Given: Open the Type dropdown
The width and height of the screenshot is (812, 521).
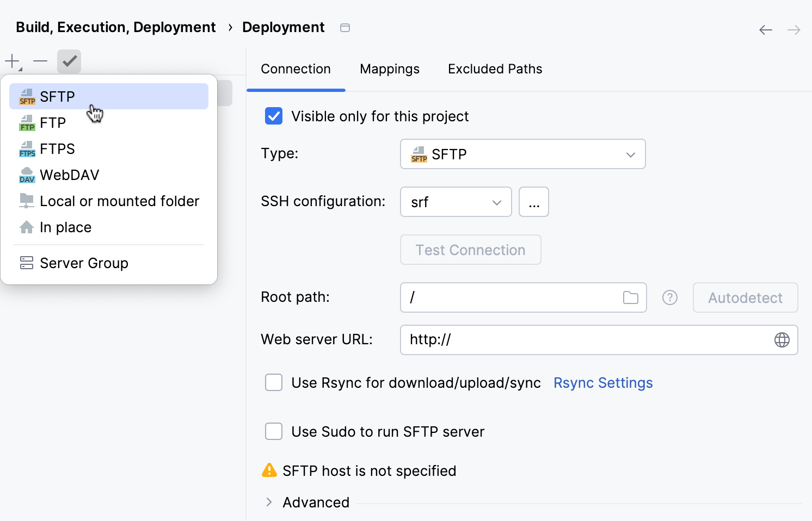Looking at the screenshot, I should (630, 154).
